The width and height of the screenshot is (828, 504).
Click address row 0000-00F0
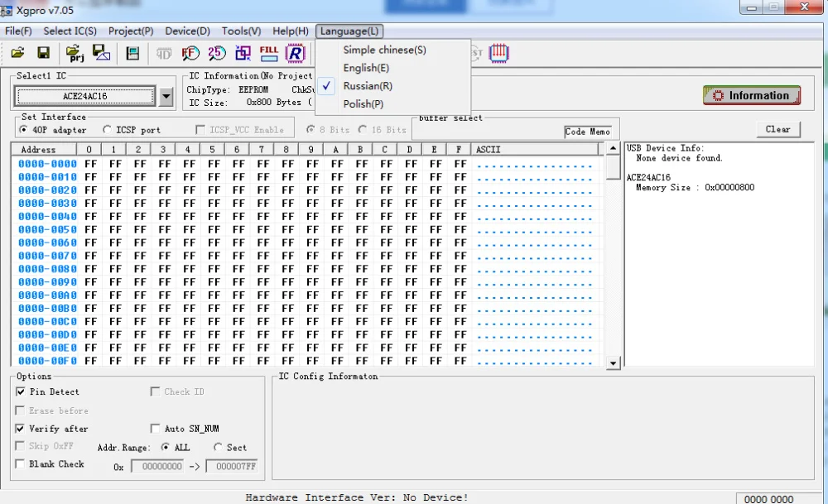[x=47, y=361]
